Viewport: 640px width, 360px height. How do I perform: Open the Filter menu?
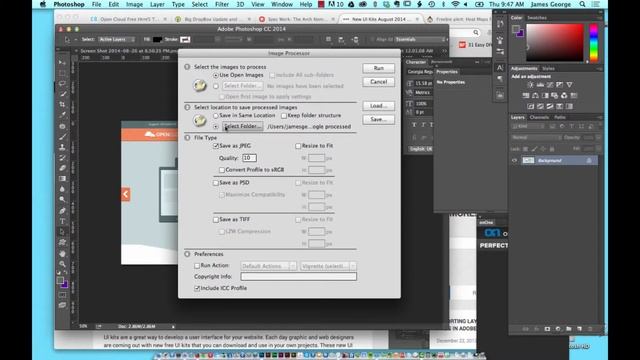(222, 4)
